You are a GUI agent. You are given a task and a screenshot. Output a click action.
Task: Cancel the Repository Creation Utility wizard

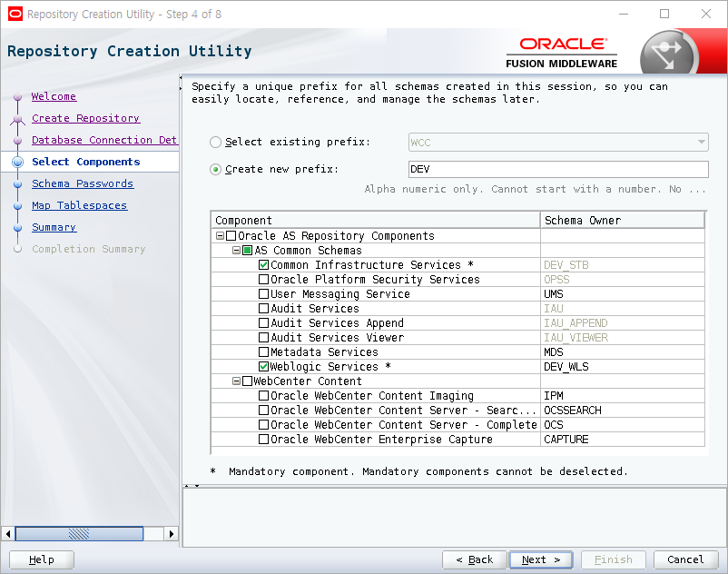[685, 559]
